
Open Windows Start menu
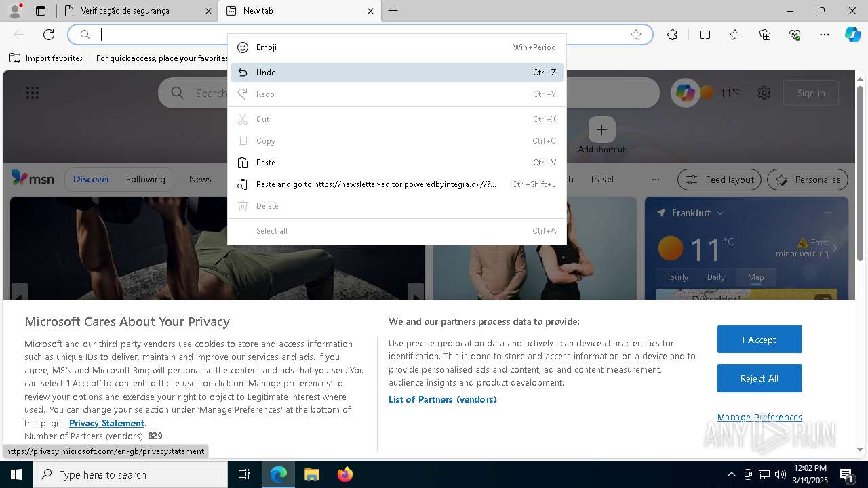pos(16,474)
